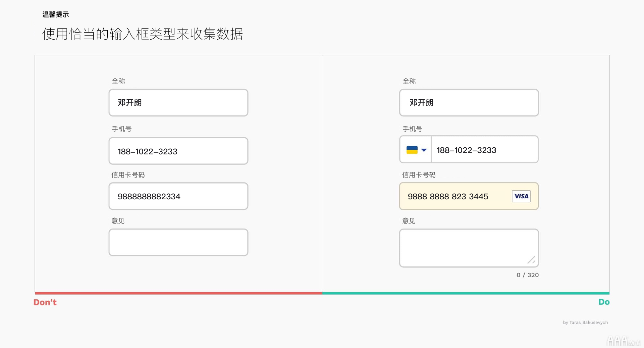Click the green Do label
The width and height of the screenshot is (644, 348).
click(x=604, y=302)
